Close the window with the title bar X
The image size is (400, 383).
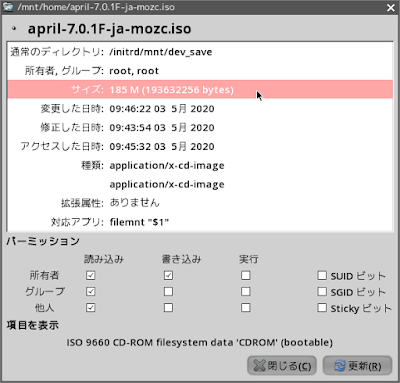coord(391,7)
